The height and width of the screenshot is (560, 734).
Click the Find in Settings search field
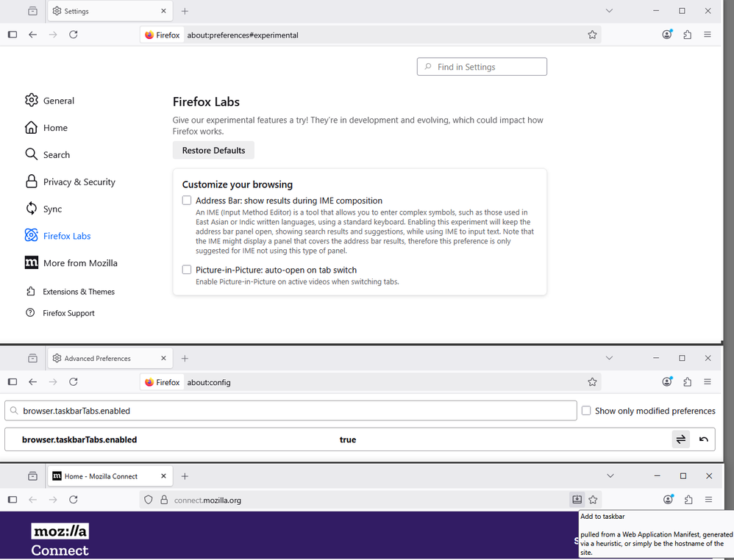(x=482, y=67)
